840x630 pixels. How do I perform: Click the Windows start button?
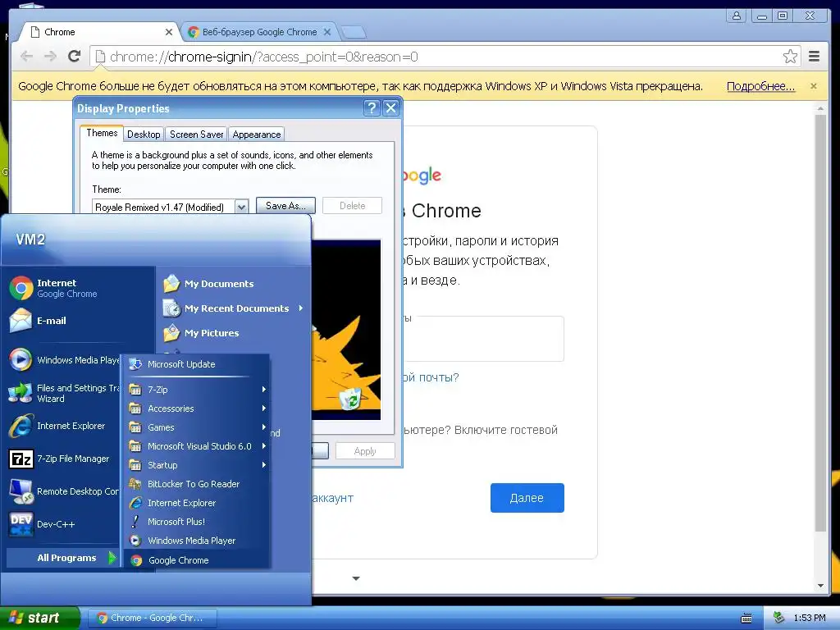pos(39,618)
